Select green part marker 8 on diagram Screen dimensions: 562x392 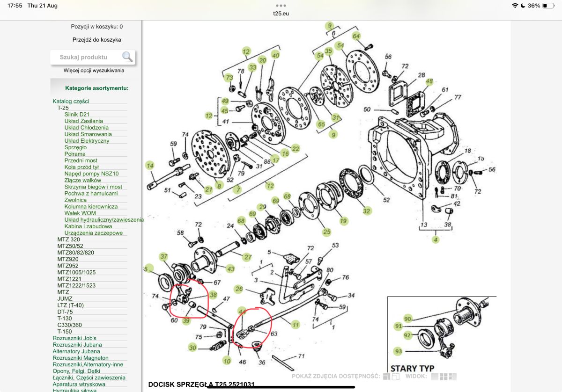pyautogui.click(x=219, y=185)
